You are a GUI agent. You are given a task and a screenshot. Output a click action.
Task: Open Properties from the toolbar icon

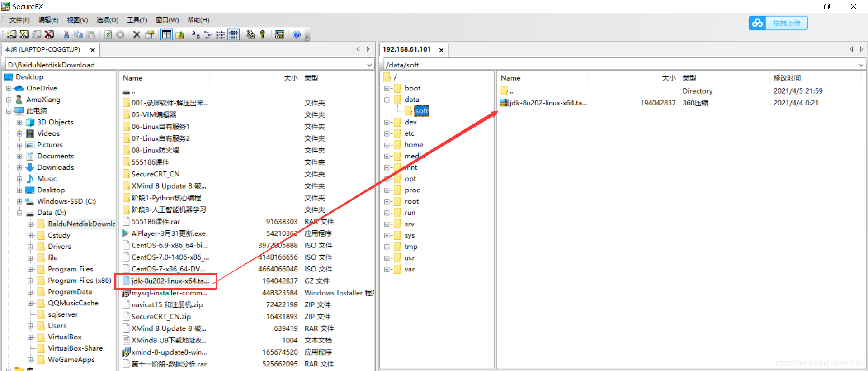[150, 34]
